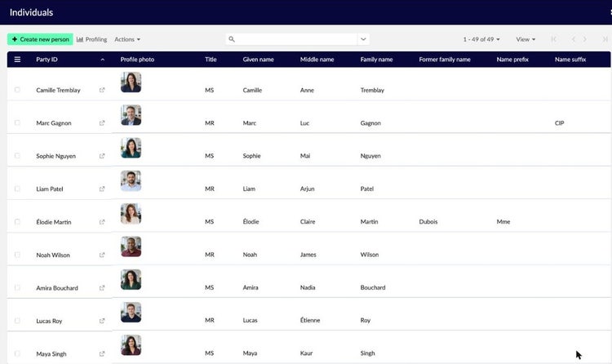Sort by Given name column header
The height and width of the screenshot is (364, 612).
click(x=259, y=60)
